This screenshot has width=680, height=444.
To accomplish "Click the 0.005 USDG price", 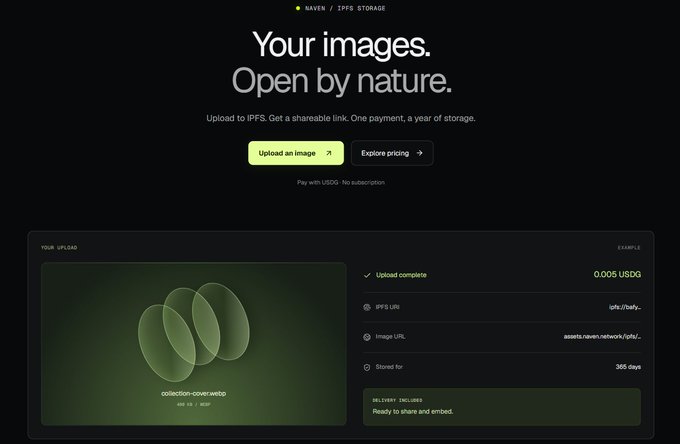I will coord(617,274).
